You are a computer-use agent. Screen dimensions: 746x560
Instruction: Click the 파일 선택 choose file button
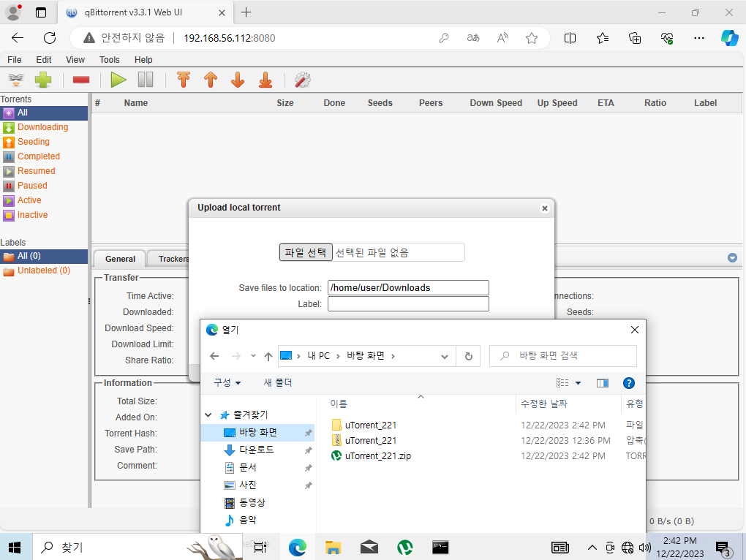coord(306,252)
